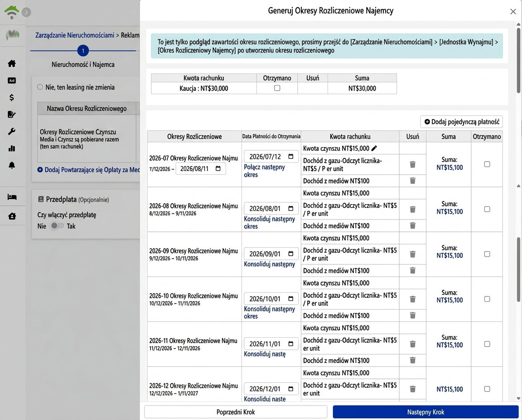The width and height of the screenshot is (522, 420).
Task: Open calendar for 2026/08/11 period end date
Action: [218, 169]
